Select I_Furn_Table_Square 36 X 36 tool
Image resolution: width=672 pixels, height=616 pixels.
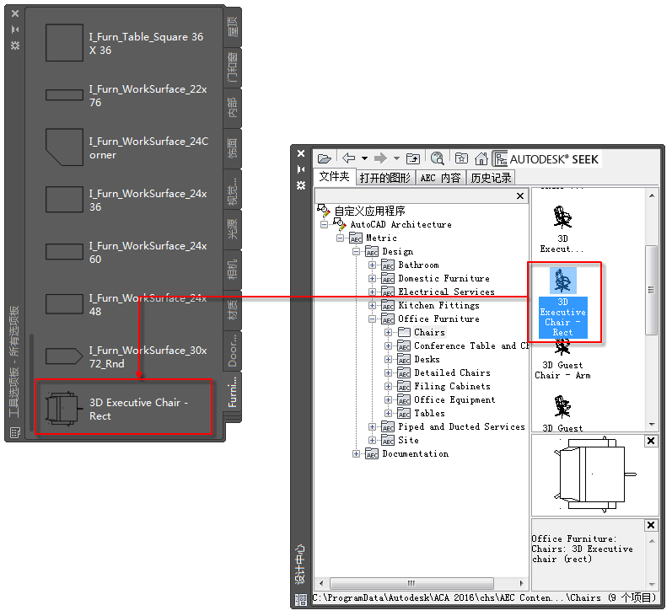coord(126,43)
